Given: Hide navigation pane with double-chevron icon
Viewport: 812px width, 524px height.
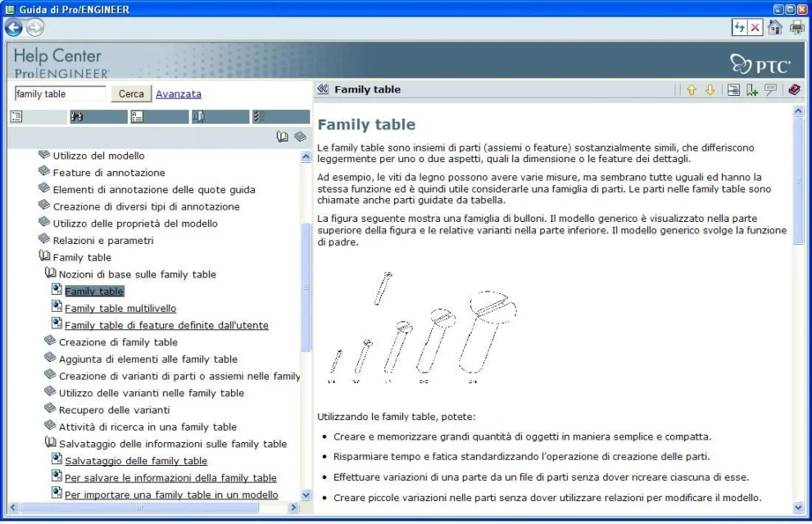Looking at the screenshot, I should pyautogui.click(x=323, y=89).
